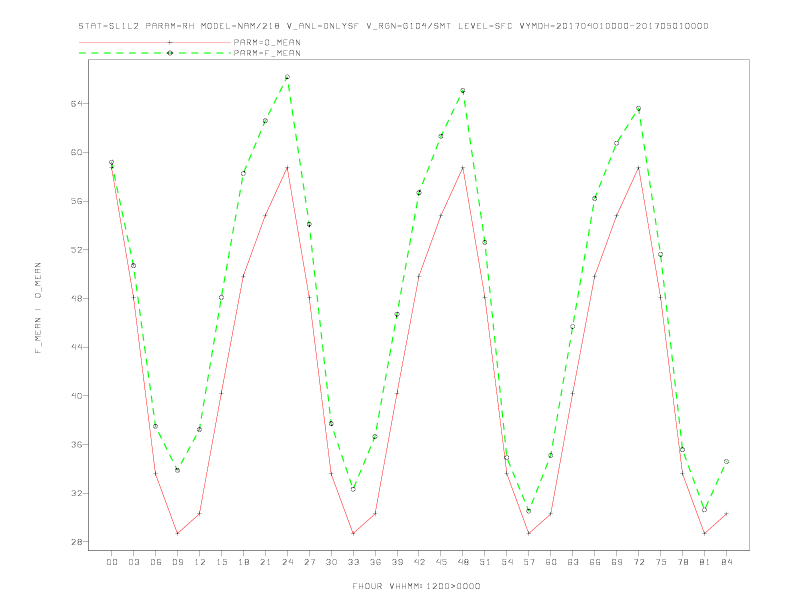Click y-axis tick label 44
792x612 pixels.
pyautogui.click(x=79, y=347)
